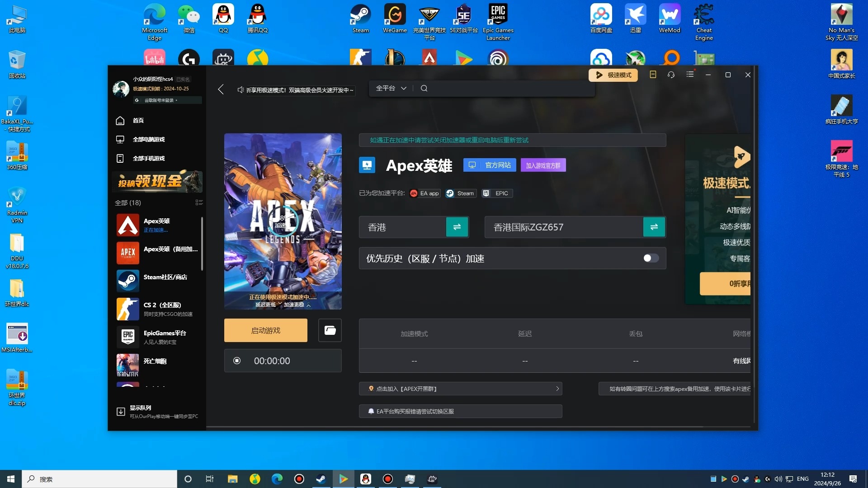
Task: Open Cheat Engine desktop icon
Action: tap(704, 22)
